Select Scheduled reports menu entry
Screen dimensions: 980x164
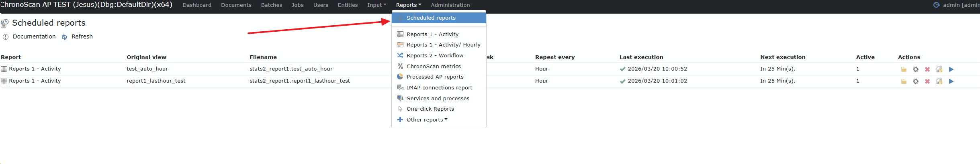[431, 18]
